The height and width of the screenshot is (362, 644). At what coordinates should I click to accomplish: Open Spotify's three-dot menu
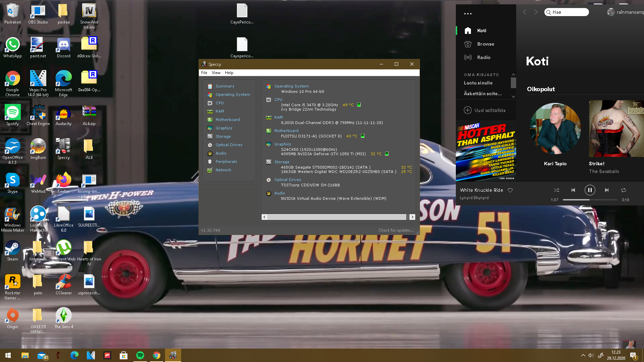468,14
